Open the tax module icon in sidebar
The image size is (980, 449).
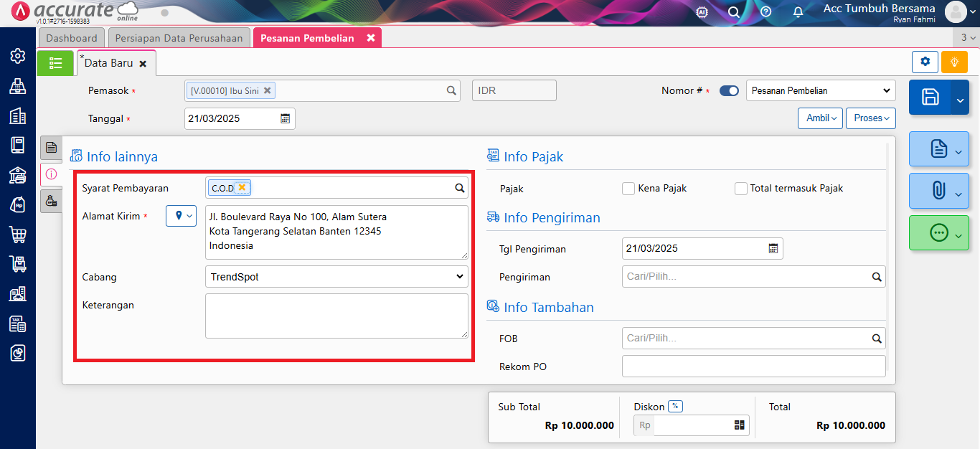(x=17, y=323)
